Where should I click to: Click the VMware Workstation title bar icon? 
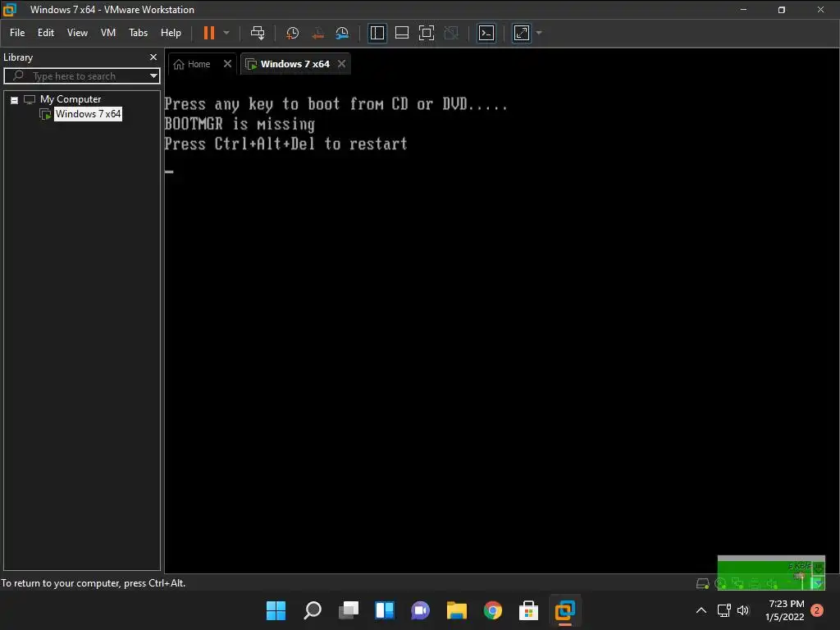coord(10,10)
